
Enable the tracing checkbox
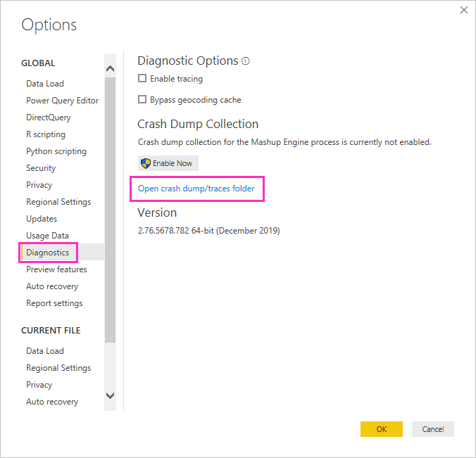pos(142,78)
